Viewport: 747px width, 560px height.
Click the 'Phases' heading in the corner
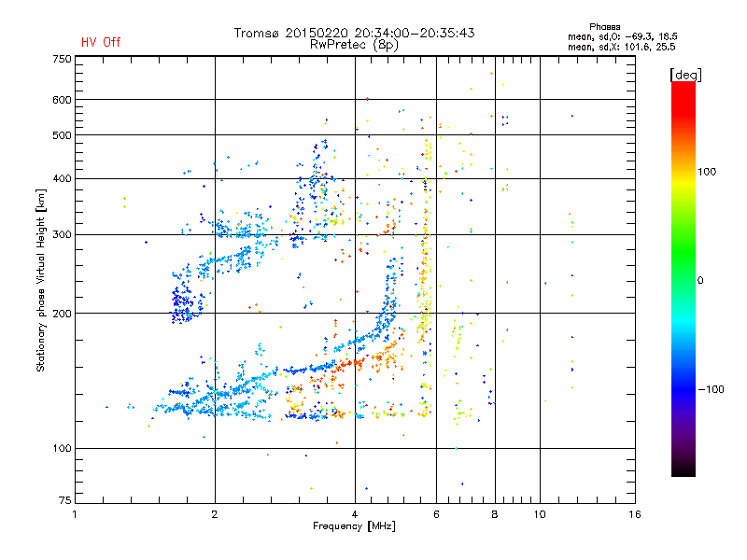(604, 27)
